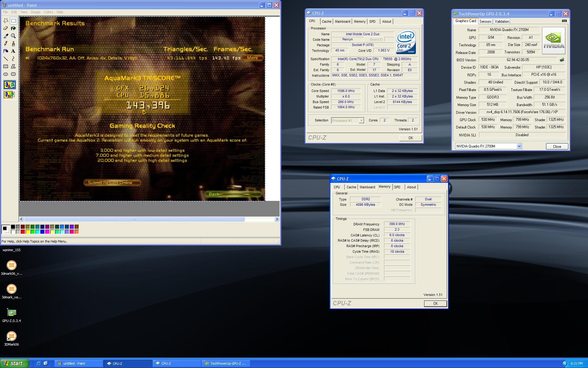This screenshot has height=368, width=588.
Task: Switch to Sensors tab in GPU-Z
Action: (x=485, y=21)
